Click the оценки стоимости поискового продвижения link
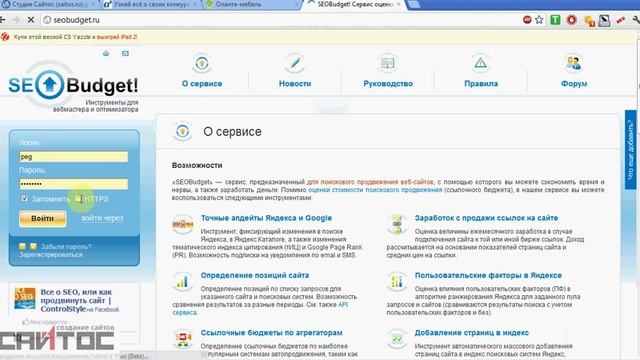 375,190
